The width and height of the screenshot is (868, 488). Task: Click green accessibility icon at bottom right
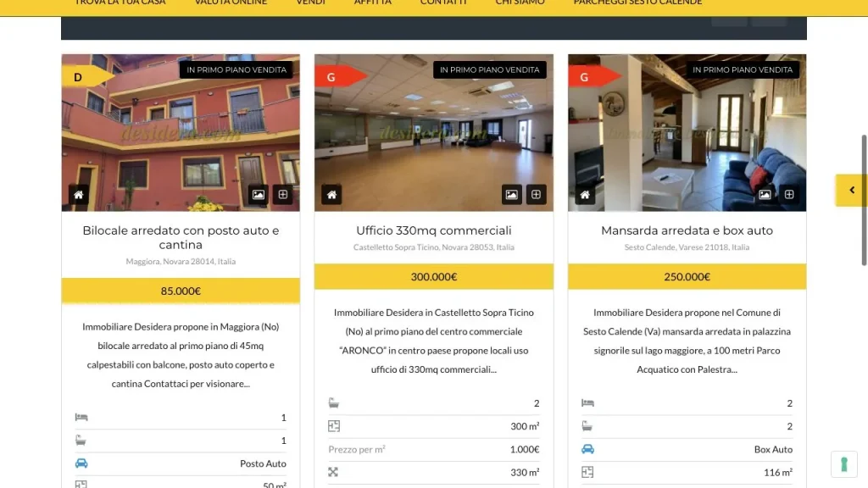[843, 464]
